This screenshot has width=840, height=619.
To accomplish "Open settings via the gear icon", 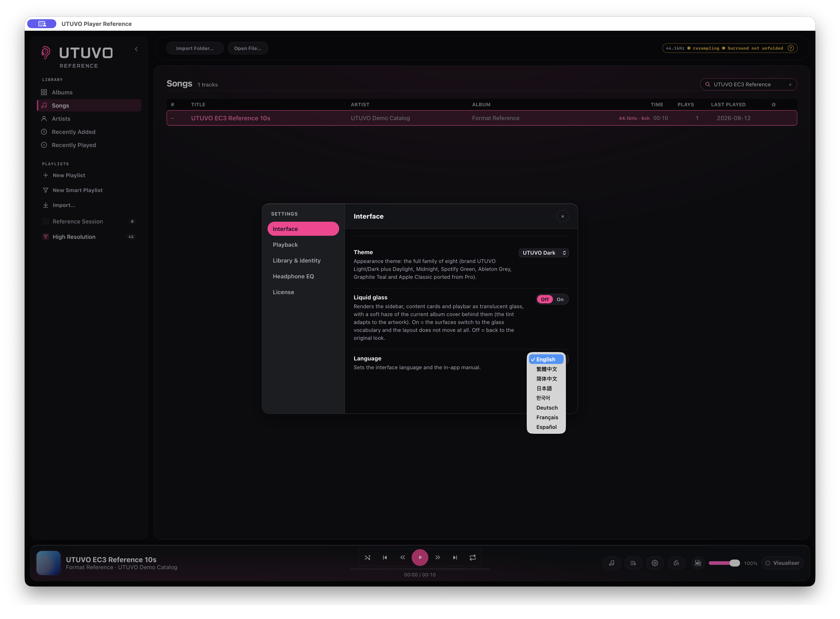I will tap(655, 563).
